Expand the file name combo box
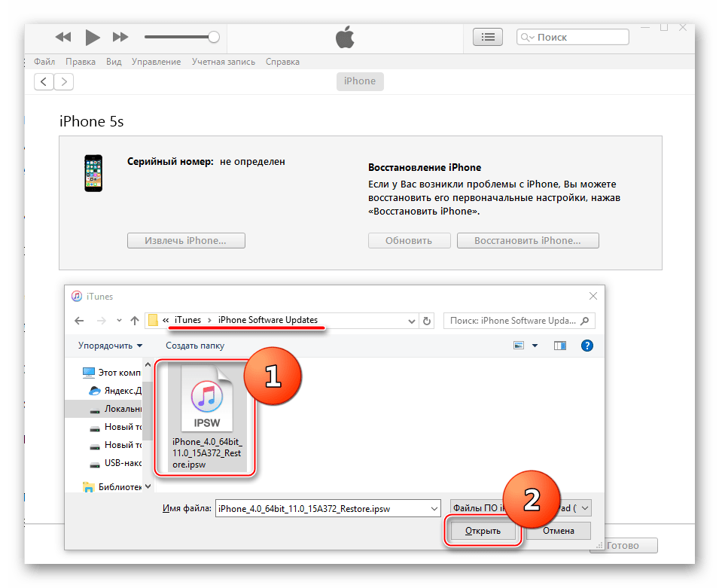Screen dimensions: 719x588 click(434, 508)
